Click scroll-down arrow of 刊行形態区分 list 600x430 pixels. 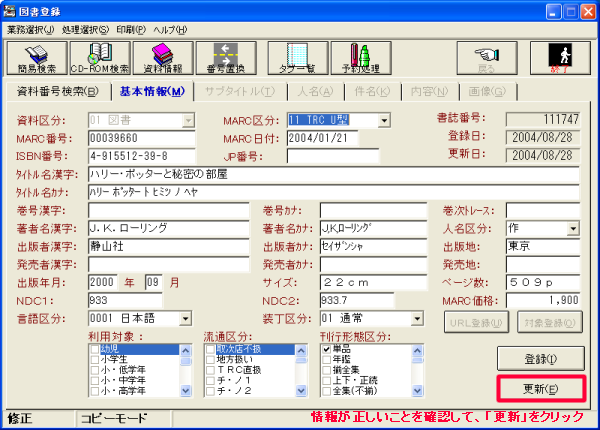coord(417,391)
